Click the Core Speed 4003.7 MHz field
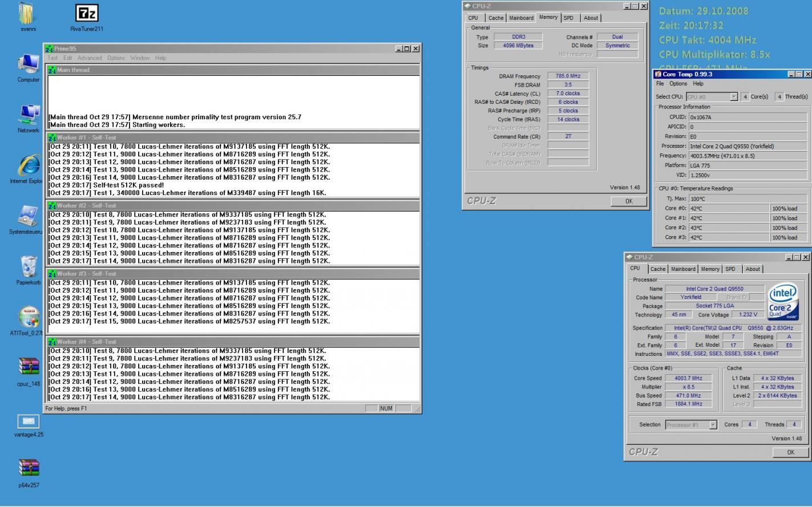Screen dimensions: 812x507 click(688, 378)
